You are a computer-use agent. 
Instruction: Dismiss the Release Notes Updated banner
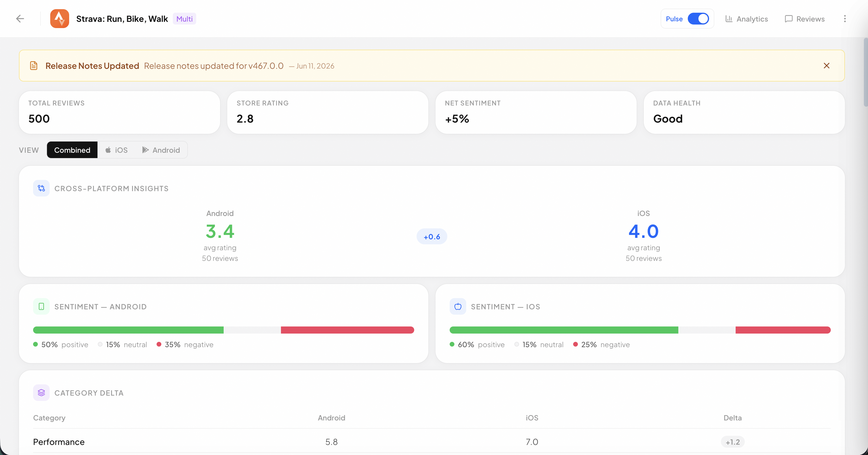click(x=827, y=65)
